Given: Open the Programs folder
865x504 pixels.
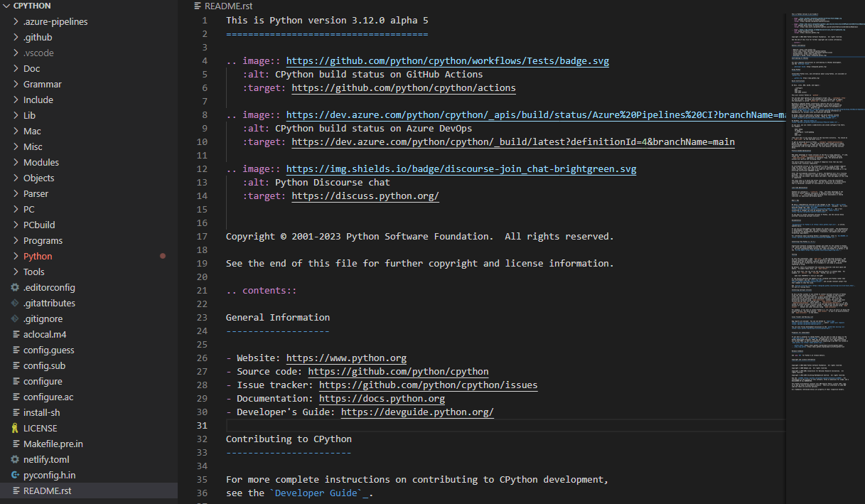Looking at the screenshot, I should [89, 240].
